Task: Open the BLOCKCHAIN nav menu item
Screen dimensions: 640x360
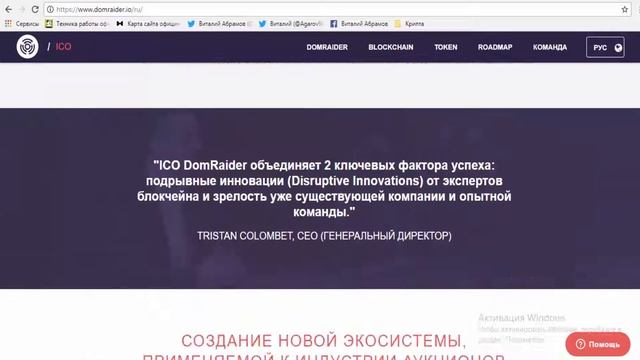Action: click(x=391, y=47)
